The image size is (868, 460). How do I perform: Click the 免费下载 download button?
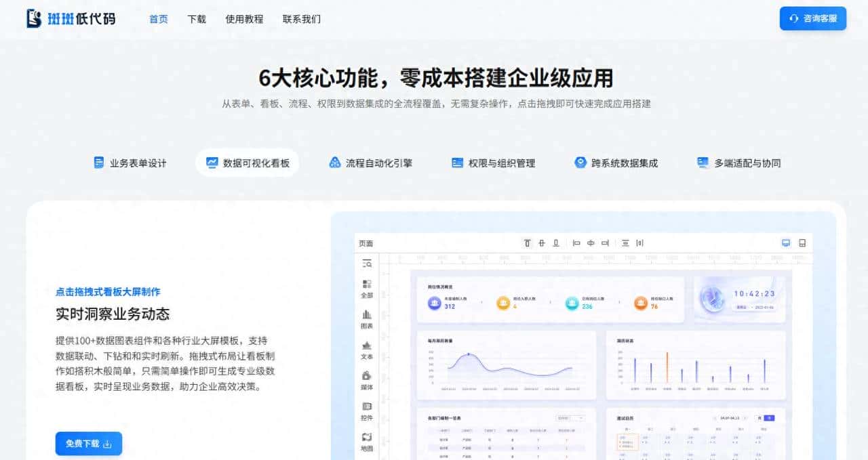(88, 443)
